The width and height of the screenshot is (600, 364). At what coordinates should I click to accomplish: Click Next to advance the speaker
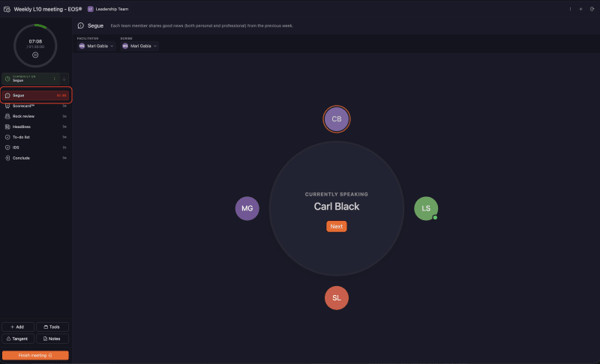[336, 226]
